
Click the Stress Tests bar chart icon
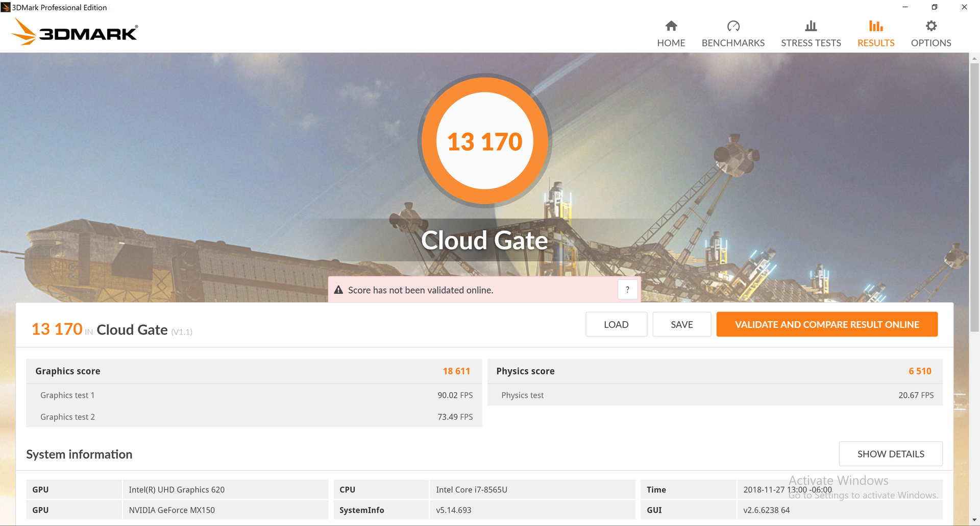click(811, 26)
